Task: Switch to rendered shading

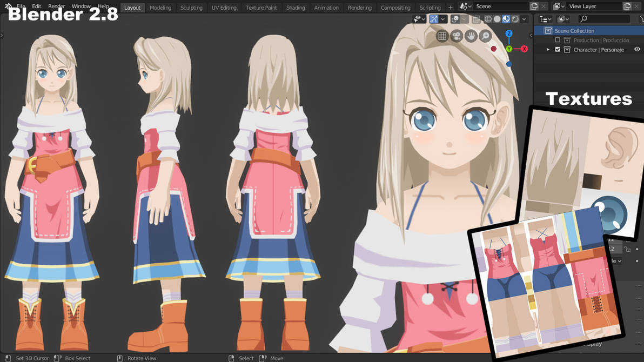Action: coord(515,19)
